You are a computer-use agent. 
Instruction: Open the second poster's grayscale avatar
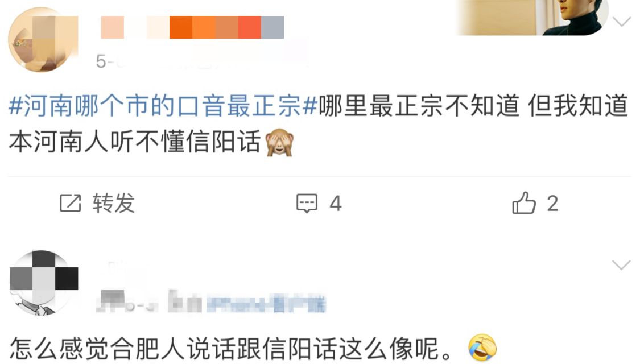coord(43,283)
